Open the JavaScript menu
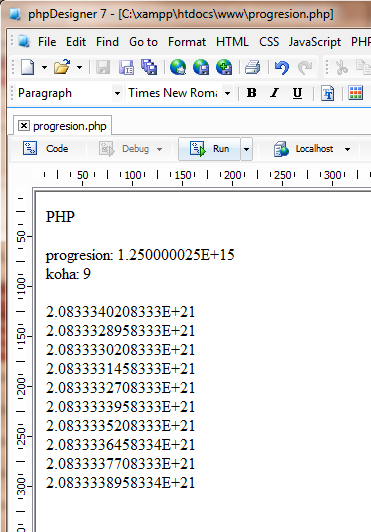371x532 pixels. click(315, 42)
